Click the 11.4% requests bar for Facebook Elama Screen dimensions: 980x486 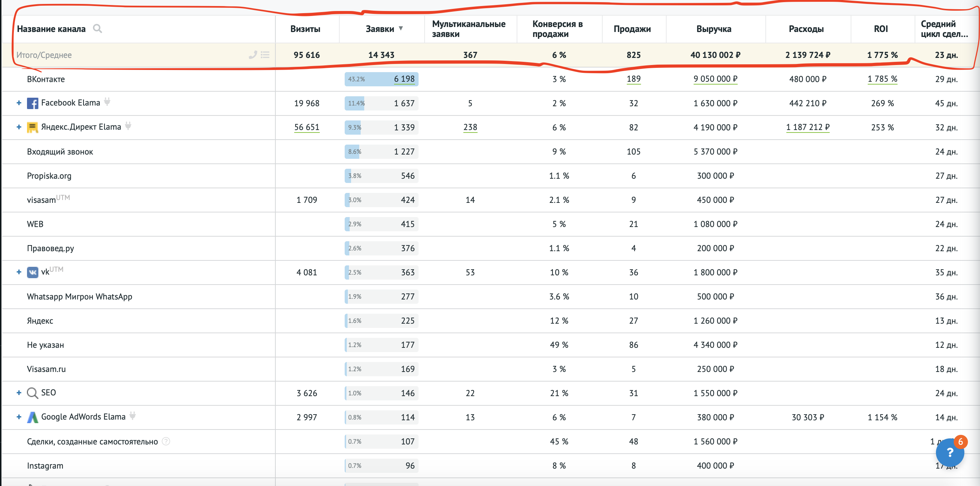[381, 103]
